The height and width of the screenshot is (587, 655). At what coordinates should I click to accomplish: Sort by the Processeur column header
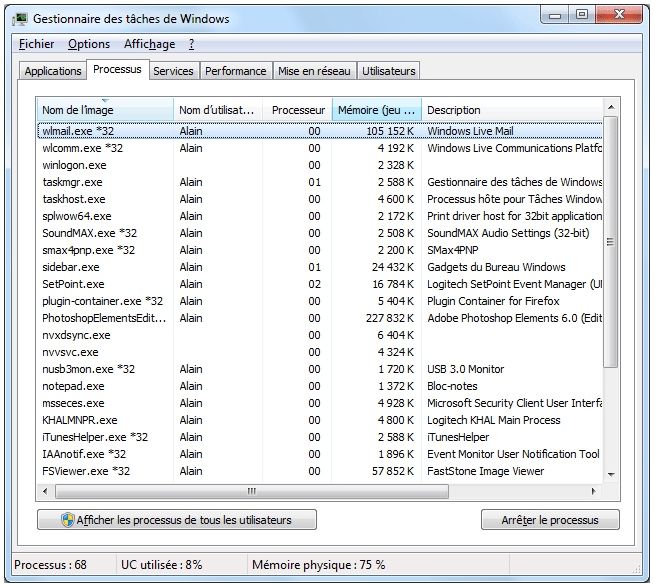[x=297, y=110]
